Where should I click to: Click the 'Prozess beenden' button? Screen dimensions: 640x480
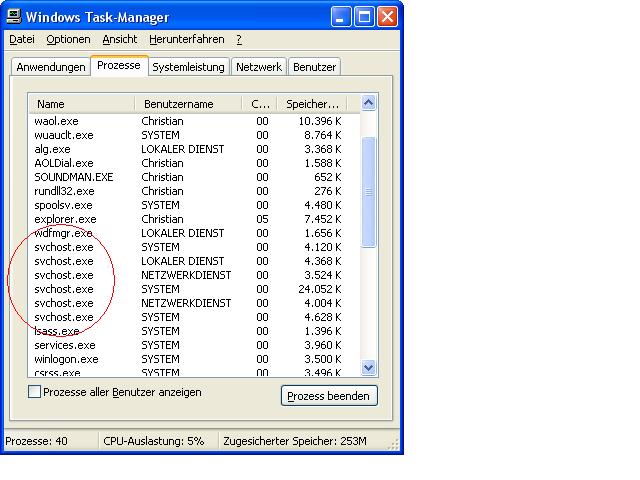pos(329,396)
